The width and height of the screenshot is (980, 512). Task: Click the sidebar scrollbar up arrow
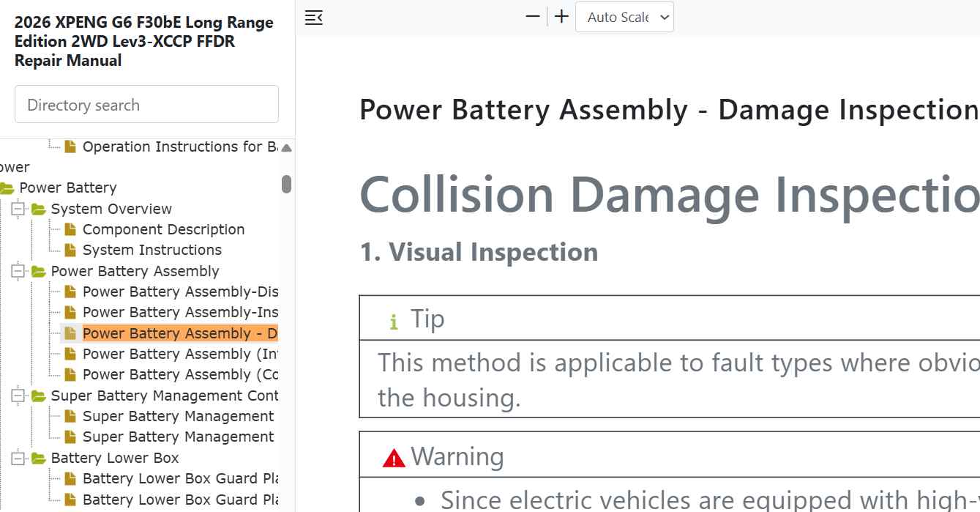286,147
